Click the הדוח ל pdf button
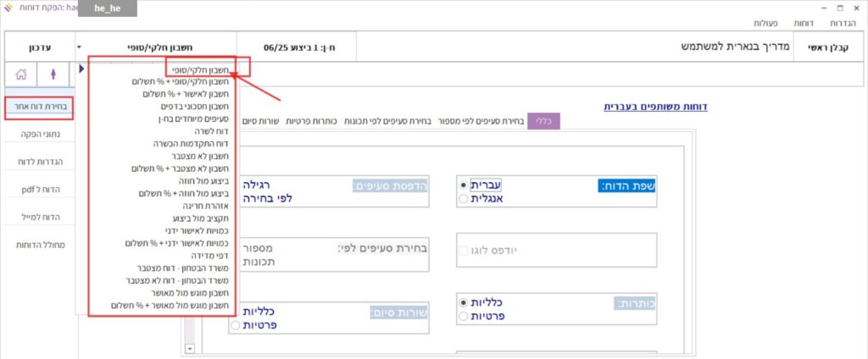The width and height of the screenshot is (868, 359). click(x=37, y=189)
